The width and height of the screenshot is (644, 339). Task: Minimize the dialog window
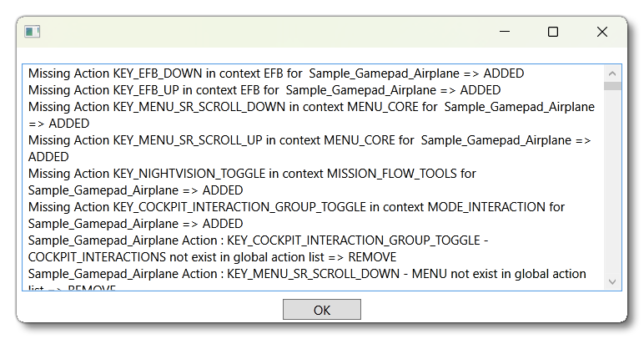point(505,32)
